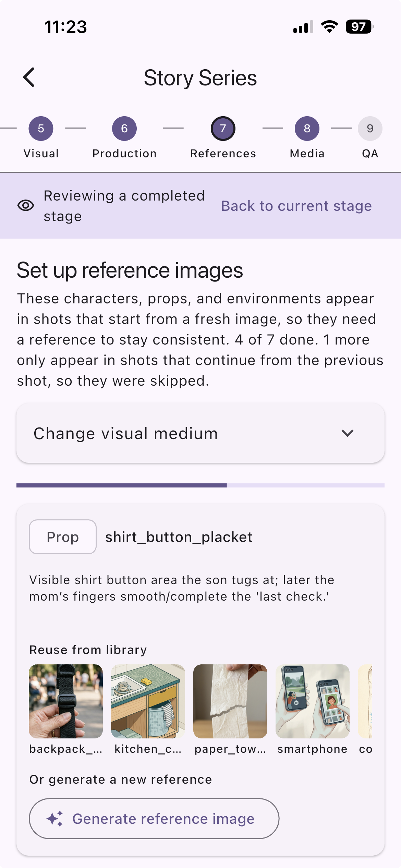Open step 6 Production circle
Screen dimensions: 401x868
click(x=124, y=129)
